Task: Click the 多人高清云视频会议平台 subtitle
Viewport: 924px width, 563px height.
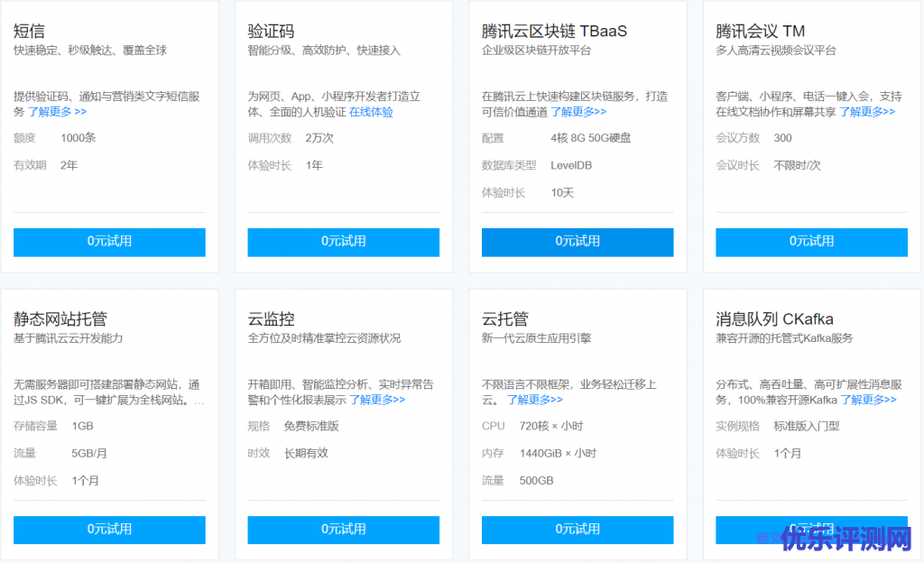Action: coord(775,51)
